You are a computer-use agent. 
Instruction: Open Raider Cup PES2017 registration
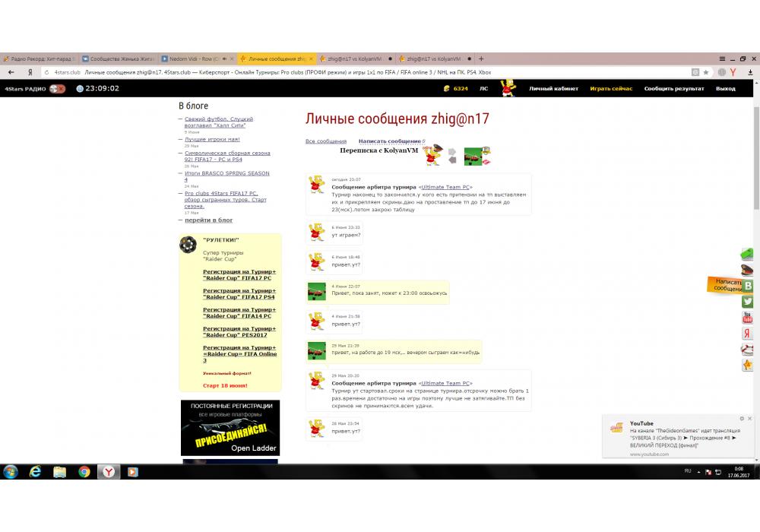pos(239,331)
